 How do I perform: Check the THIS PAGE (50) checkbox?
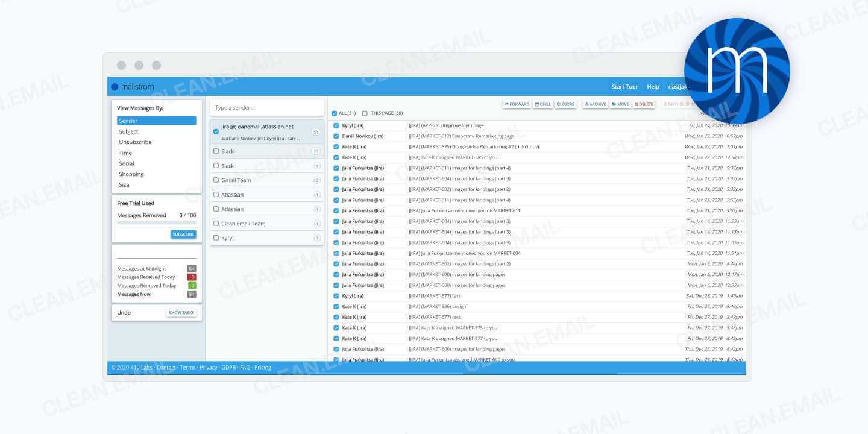pos(365,113)
